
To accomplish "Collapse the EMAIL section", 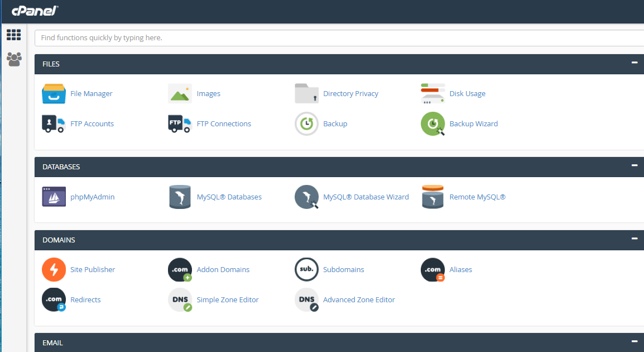I will click(635, 341).
